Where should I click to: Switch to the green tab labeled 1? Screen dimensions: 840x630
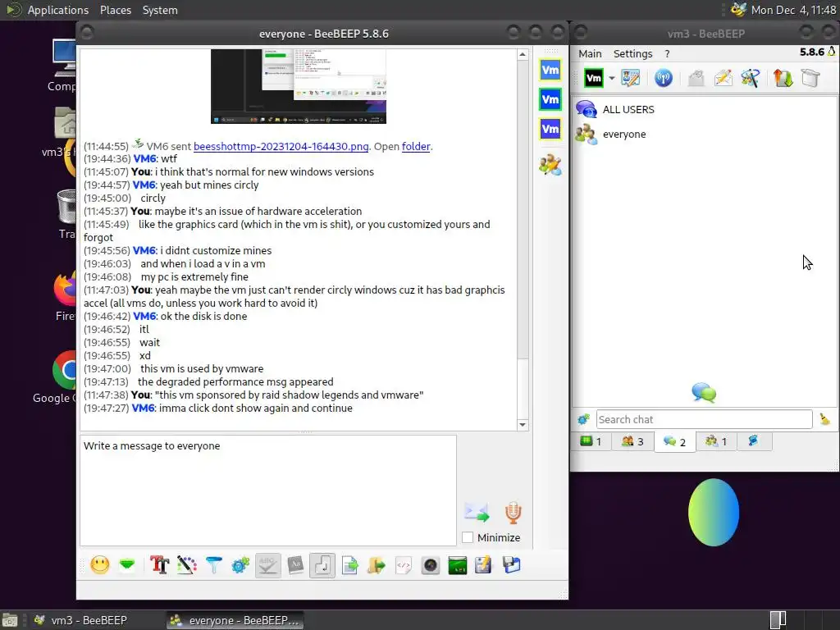[x=591, y=441]
